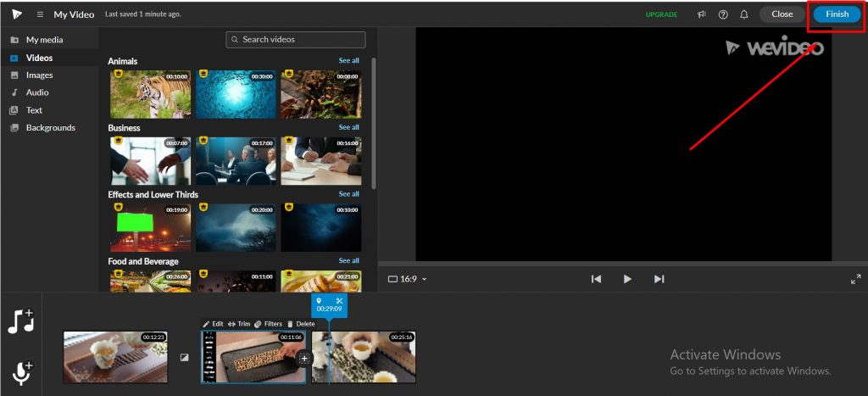Viewport: 868px width, 396px height.
Task: Skip to the previous clip
Action: (596, 279)
